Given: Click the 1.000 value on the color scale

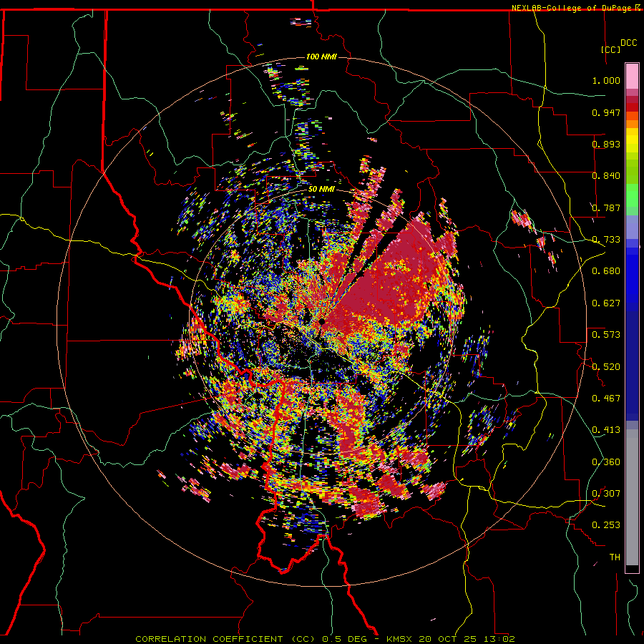Looking at the screenshot, I should click(x=606, y=80).
